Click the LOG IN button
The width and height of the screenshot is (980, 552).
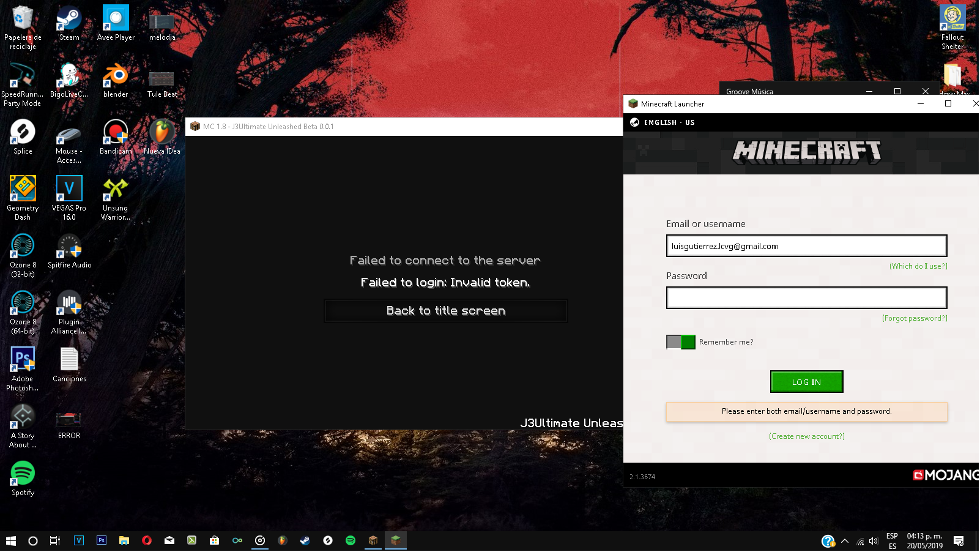tap(806, 382)
